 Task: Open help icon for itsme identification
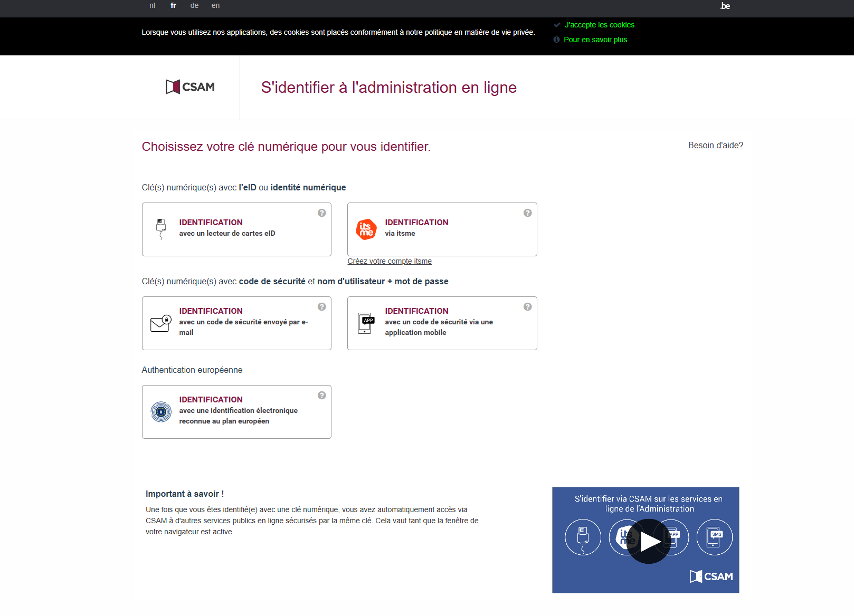click(527, 213)
